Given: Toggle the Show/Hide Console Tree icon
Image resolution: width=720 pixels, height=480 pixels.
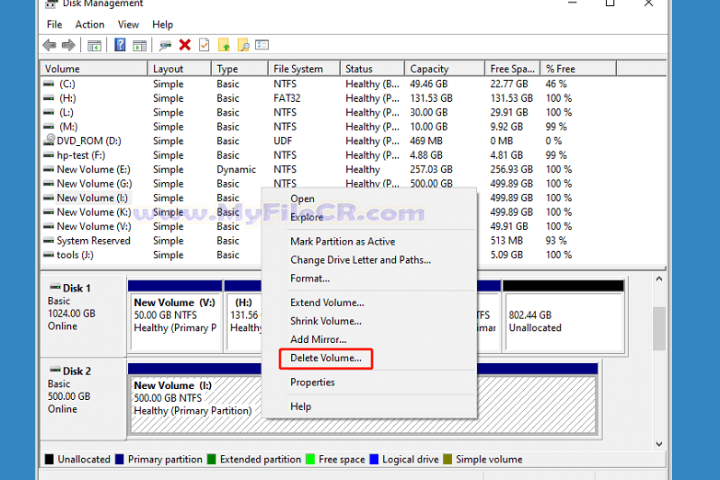Looking at the screenshot, I should point(94,45).
